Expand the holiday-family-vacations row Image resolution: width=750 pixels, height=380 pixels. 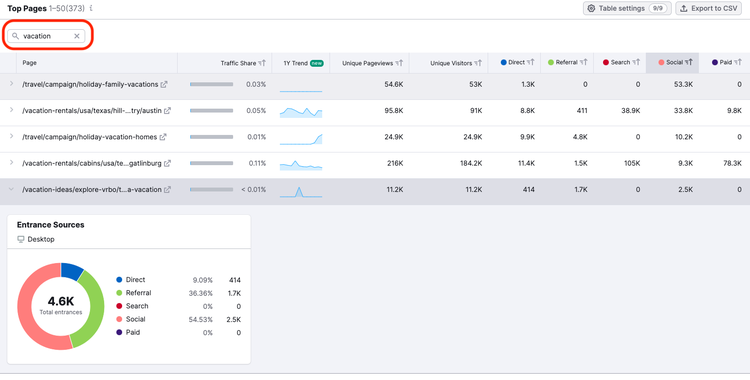[x=11, y=84]
